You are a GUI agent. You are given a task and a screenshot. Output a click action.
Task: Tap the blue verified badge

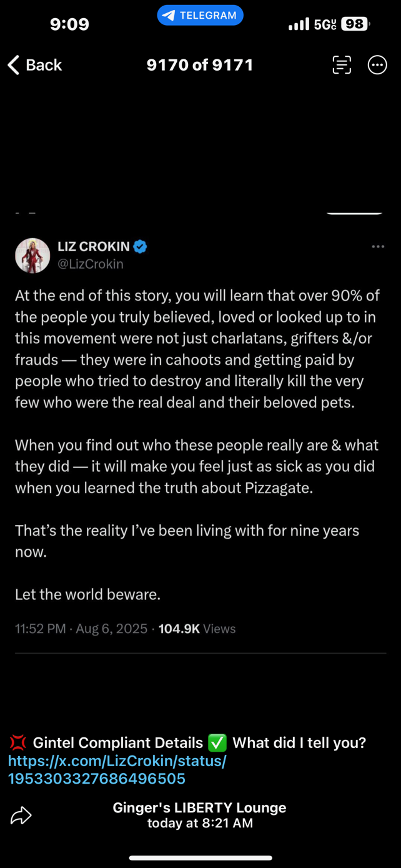141,247
